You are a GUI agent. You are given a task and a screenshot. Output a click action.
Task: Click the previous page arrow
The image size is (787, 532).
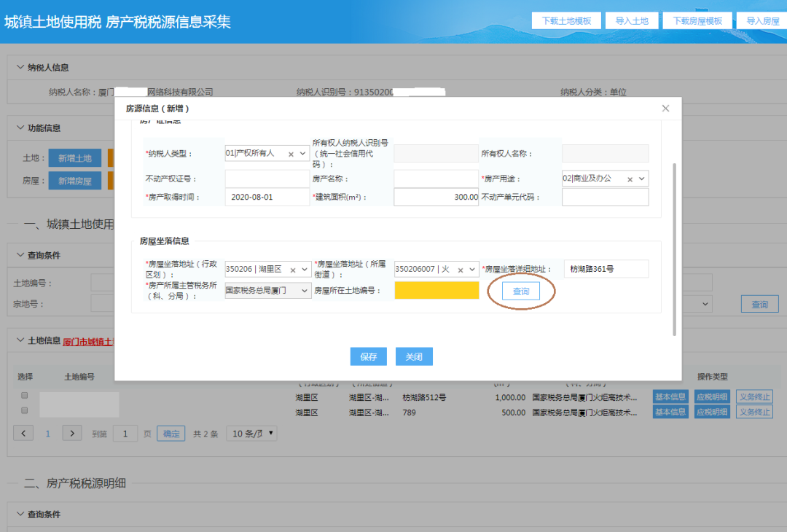click(x=23, y=433)
